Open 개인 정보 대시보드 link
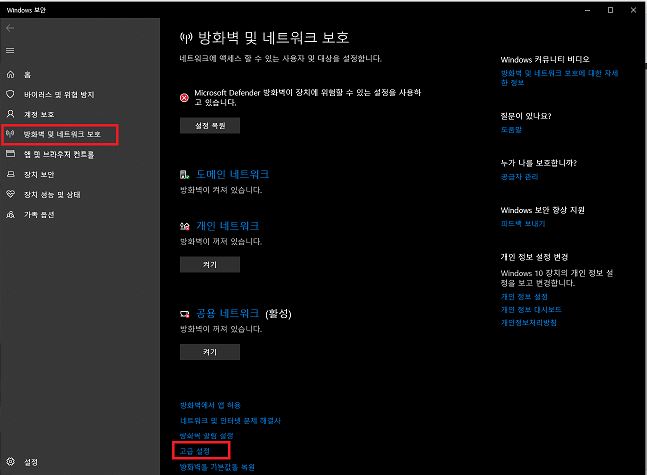Image resolution: width=647 pixels, height=475 pixels. point(531,310)
